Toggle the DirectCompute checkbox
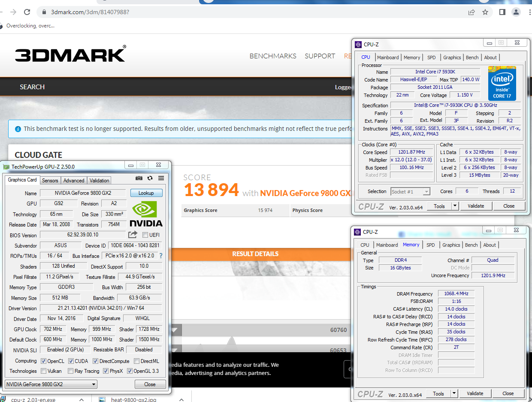 pyautogui.click(x=95, y=361)
